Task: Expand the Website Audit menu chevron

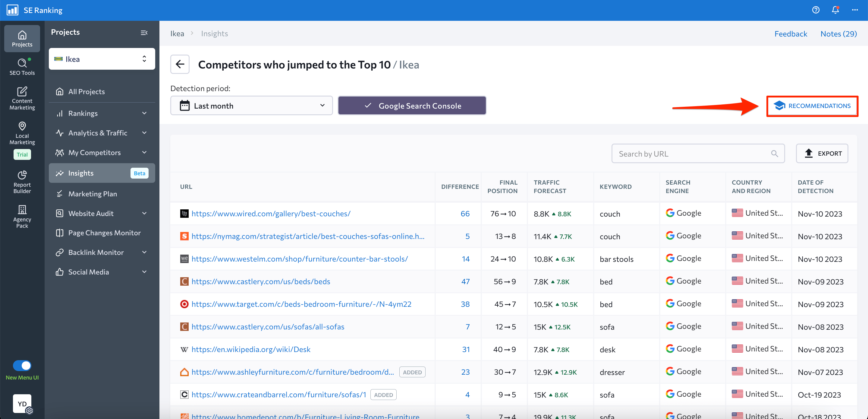Action: (x=144, y=213)
